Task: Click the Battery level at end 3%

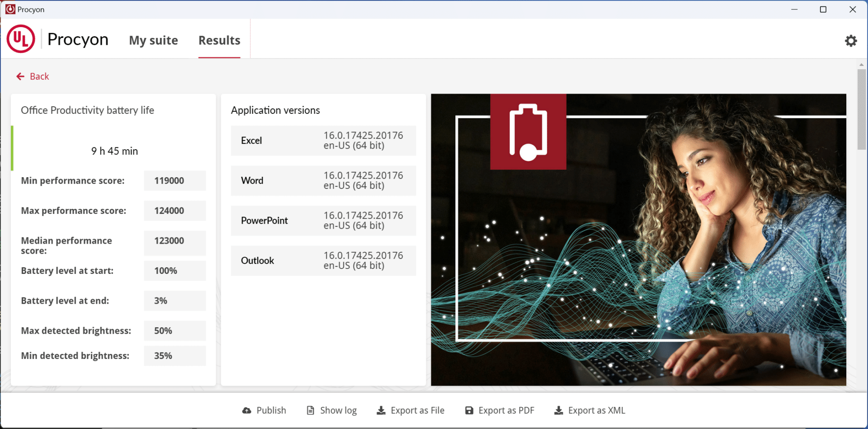Action: pos(175,301)
